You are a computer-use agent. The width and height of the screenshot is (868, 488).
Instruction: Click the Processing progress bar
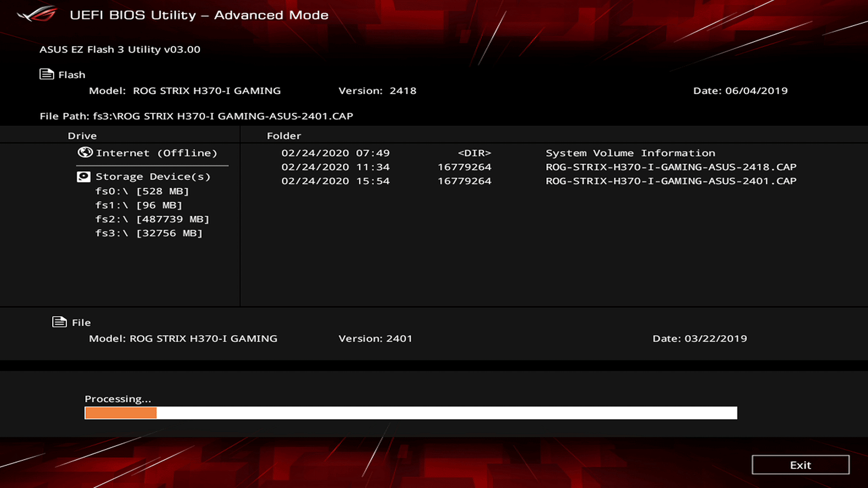[x=411, y=413]
